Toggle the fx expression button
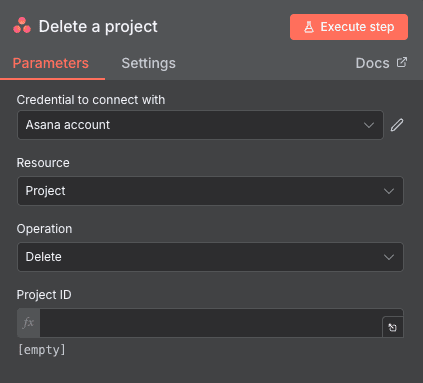 [x=28, y=323]
